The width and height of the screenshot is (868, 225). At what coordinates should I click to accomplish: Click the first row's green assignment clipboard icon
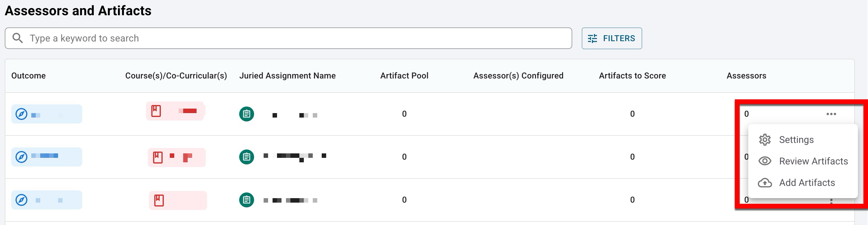(x=247, y=114)
